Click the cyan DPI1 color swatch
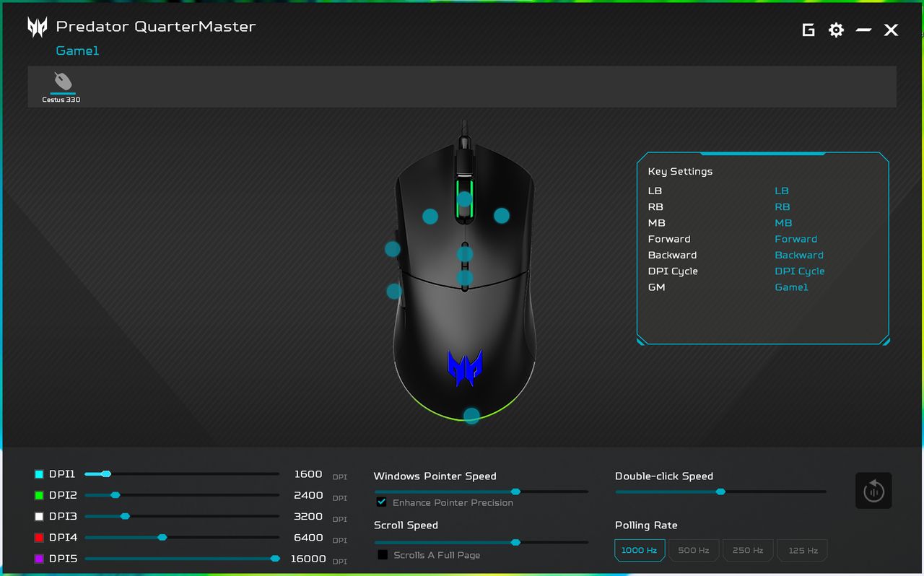 point(39,474)
